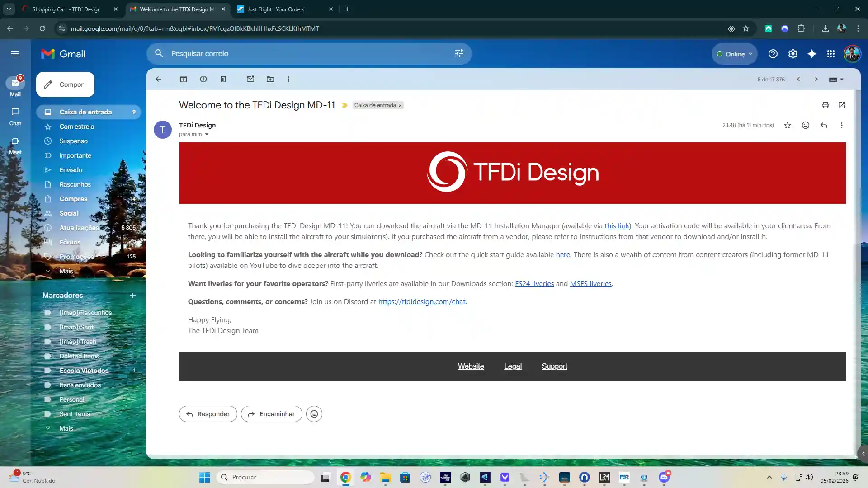This screenshot has height=488, width=868.
Task: Archive this email with the archive icon
Action: [184, 79]
